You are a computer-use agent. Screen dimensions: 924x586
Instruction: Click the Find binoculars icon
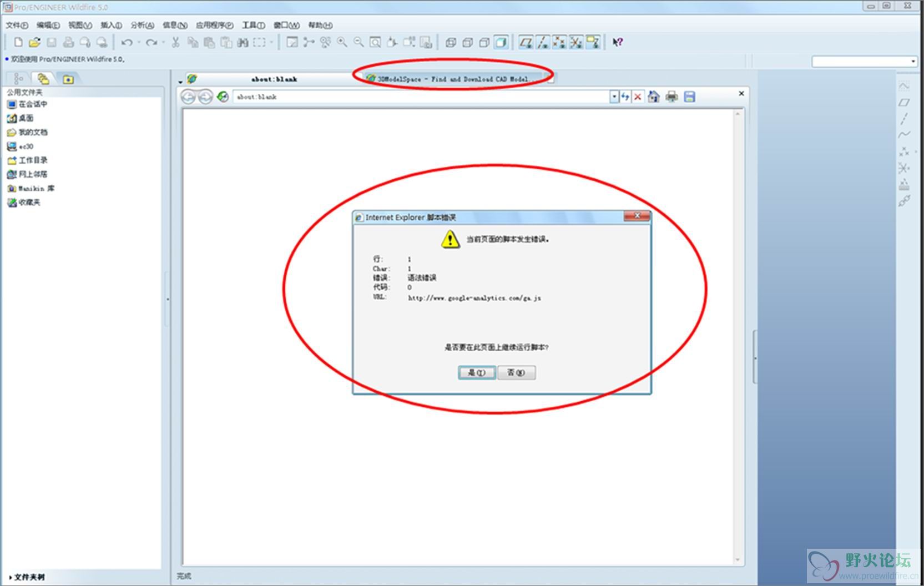coord(243,42)
